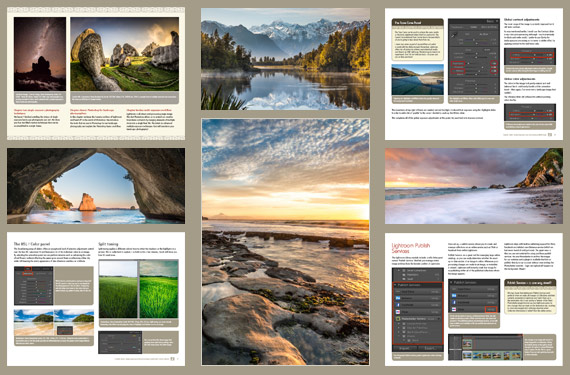Click the Basic panel screenshot with red highlights
This screenshot has width=570, height=375.
tap(474, 57)
